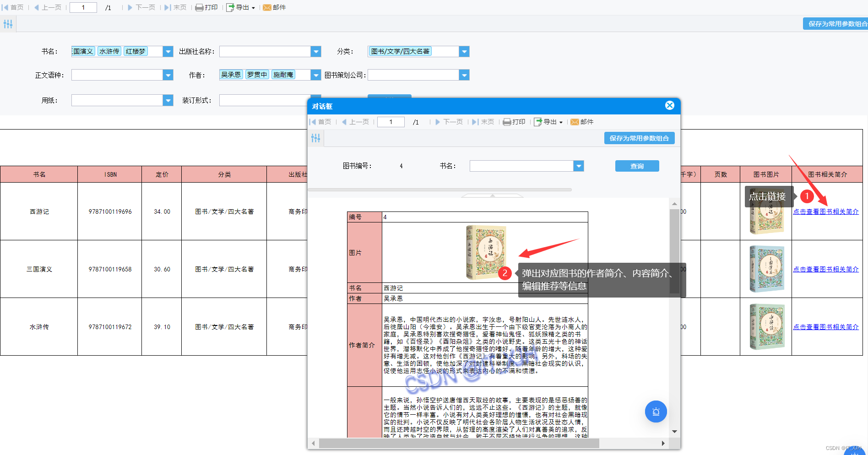Image resolution: width=868 pixels, height=455 pixels.
Task: Open the 图书策划公司 dropdown
Action: coord(464,75)
